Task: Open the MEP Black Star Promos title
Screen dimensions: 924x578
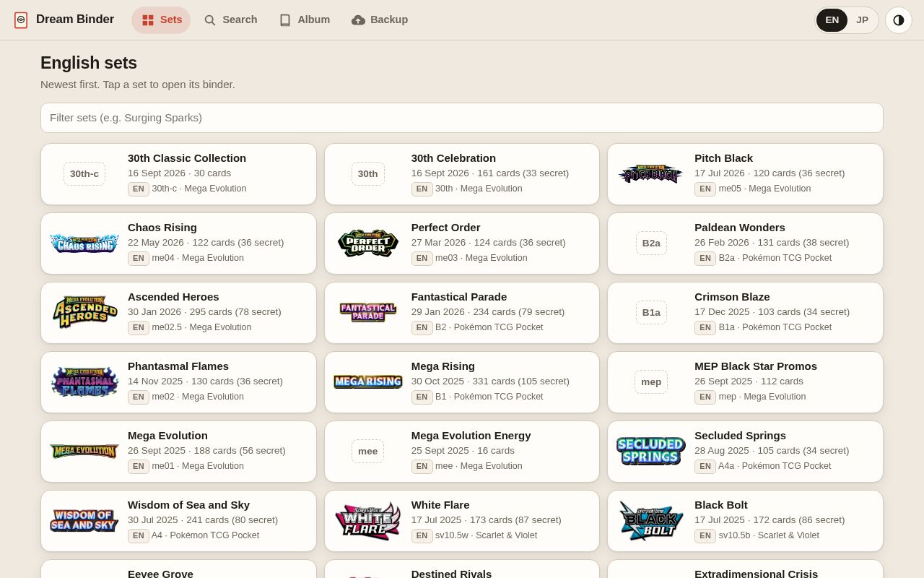Action: (756, 366)
